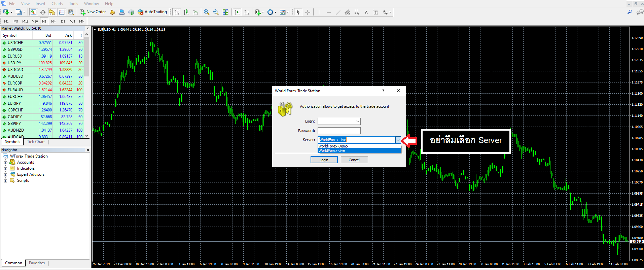Set timeframe to D1

pyautogui.click(x=63, y=21)
